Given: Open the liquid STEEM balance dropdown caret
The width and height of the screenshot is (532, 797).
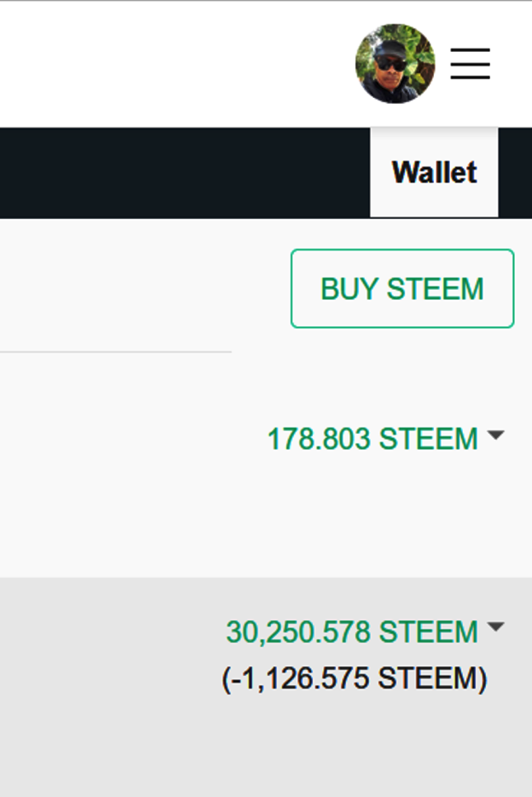Looking at the screenshot, I should [x=495, y=436].
